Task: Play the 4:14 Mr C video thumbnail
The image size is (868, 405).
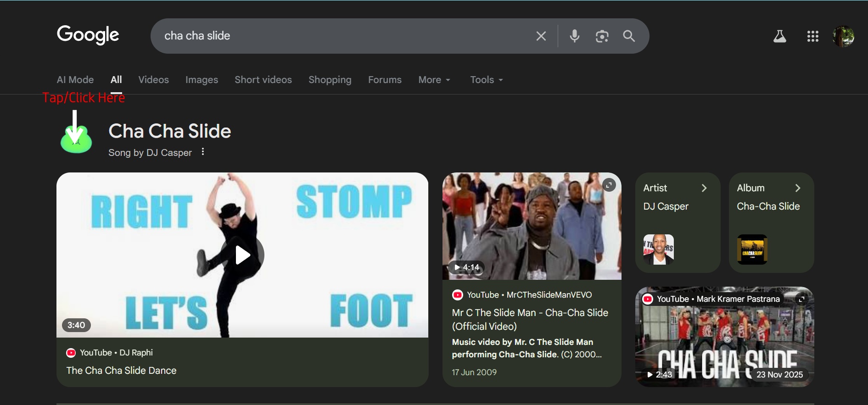Action: (532, 226)
